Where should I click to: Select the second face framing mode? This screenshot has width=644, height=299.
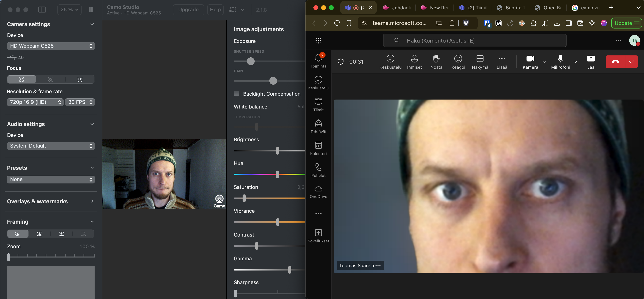pos(39,234)
